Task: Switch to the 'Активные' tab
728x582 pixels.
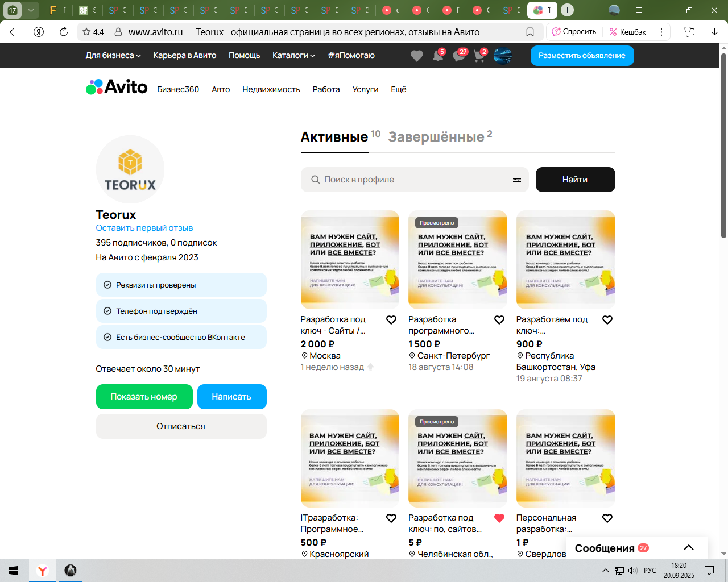Action: point(334,137)
